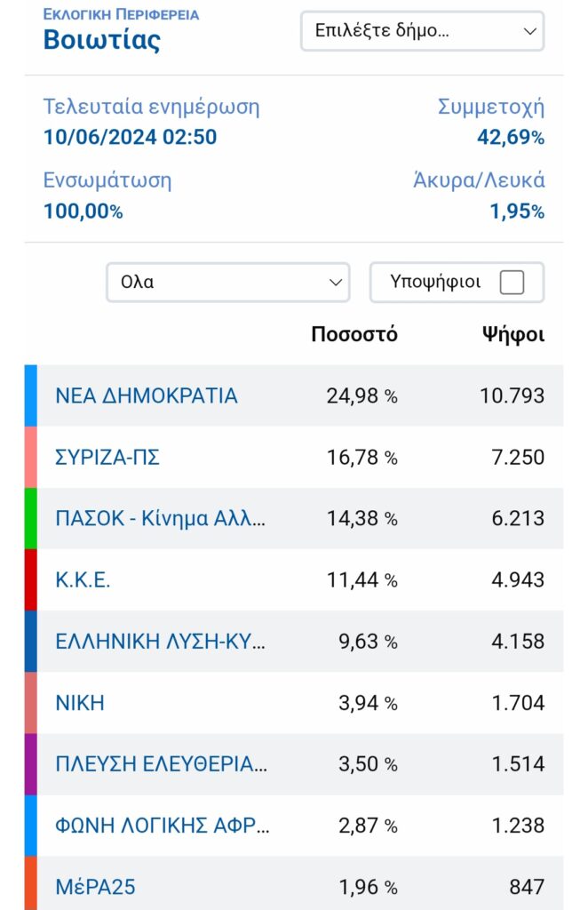Click the Ψήφοι column header
Image resolution: width=588 pixels, height=910 pixels.
pyautogui.click(x=513, y=335)
